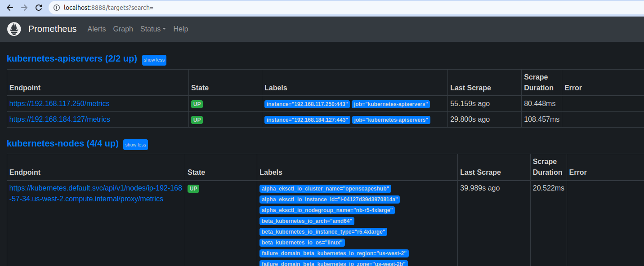
Task: Click the UP badge in the kubernetes-nodes table
Action: [193, 188]
